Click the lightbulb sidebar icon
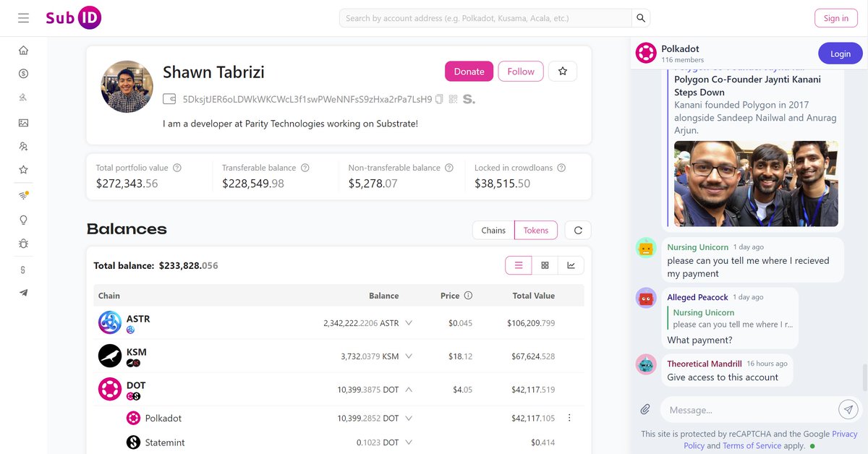Image resolution: width=868 pixels, height=454 pixels. coord(23,220)
